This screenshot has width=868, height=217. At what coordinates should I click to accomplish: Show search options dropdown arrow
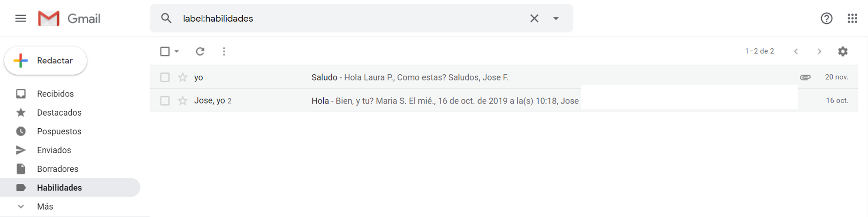pos(556,18)
